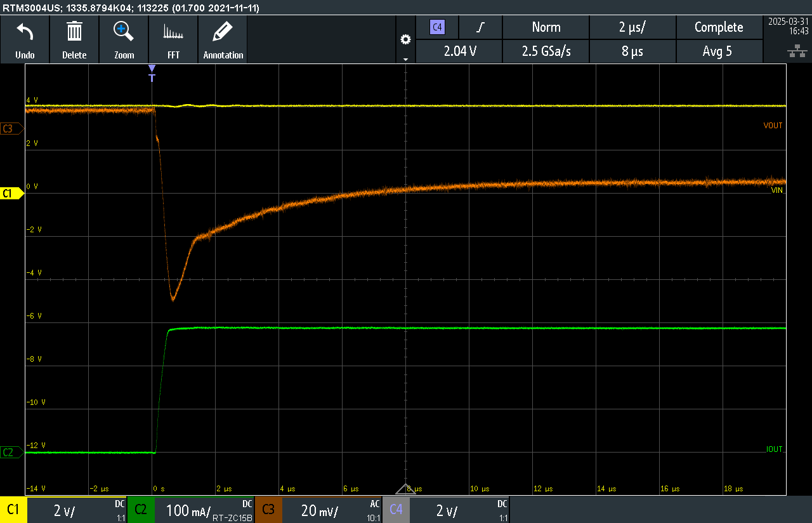Viewport: 812px width, 523px height.
Task: Click the Avg 5 acquisition mode button
Action: point(719,51)
